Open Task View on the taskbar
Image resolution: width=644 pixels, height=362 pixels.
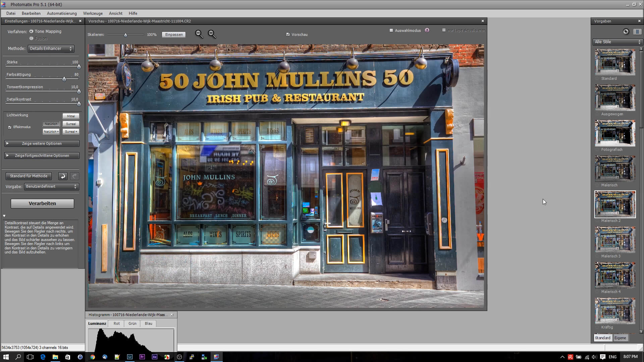[30, 357]
